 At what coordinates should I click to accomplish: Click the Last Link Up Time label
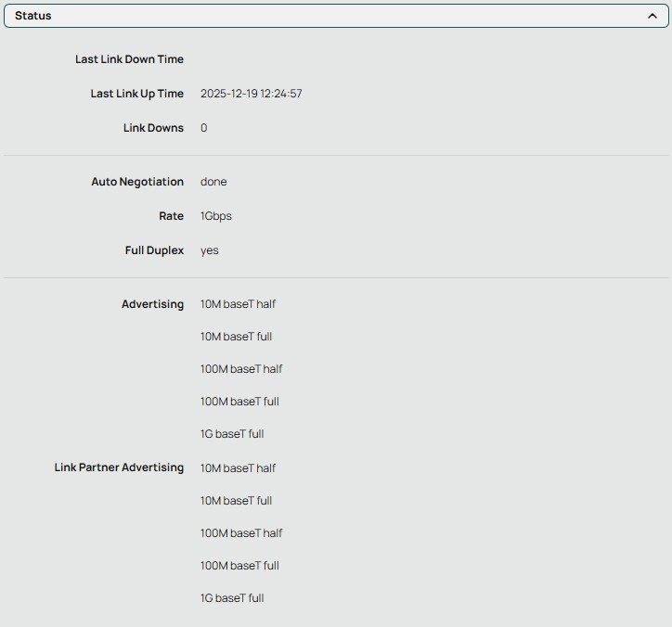coord(136,94)
